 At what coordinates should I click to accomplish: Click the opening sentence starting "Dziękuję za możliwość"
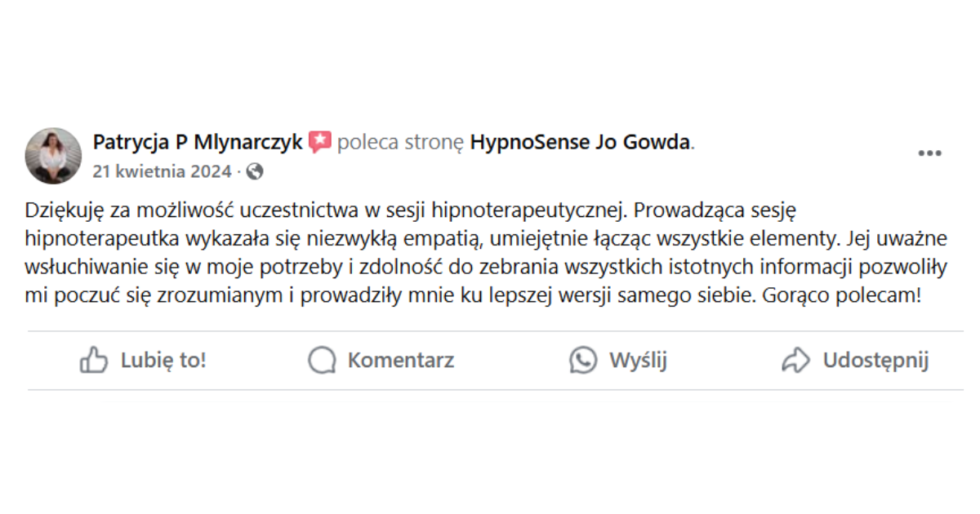[327, 210]
